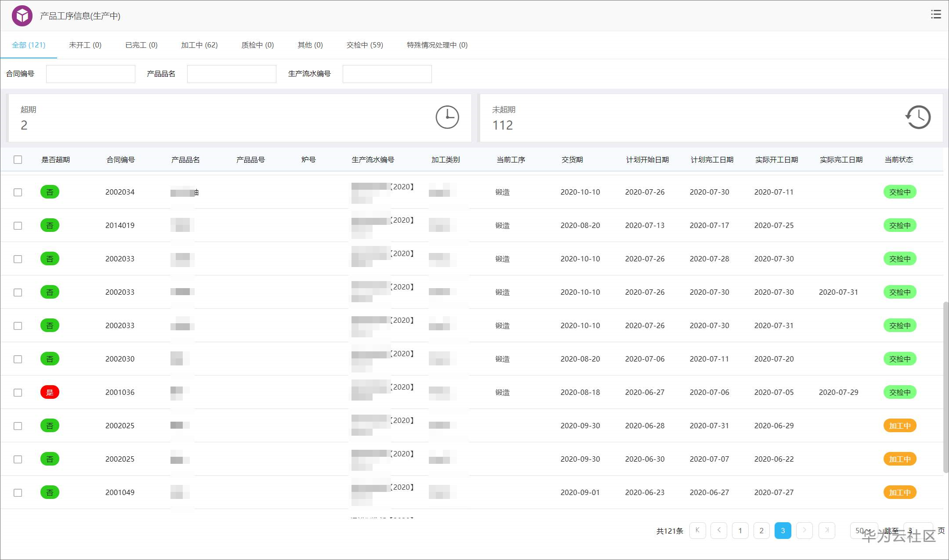The image size is (949, 560).
Task: Click the 2020-08-18 delivery date cell
Action: point(580,392)
